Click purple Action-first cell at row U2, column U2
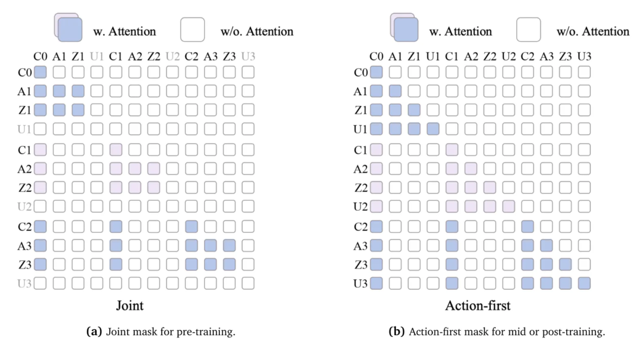 (x=509, y=207)
